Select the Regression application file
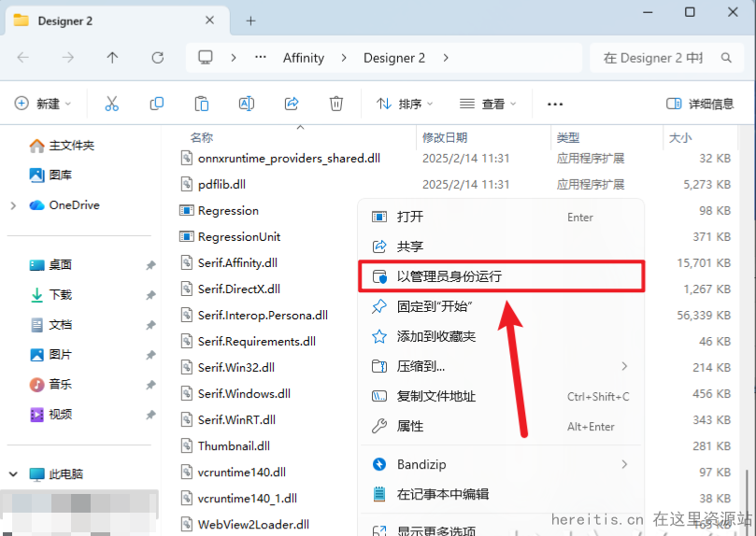The width and height of the screenshot is (756, 536). [228, 210]
